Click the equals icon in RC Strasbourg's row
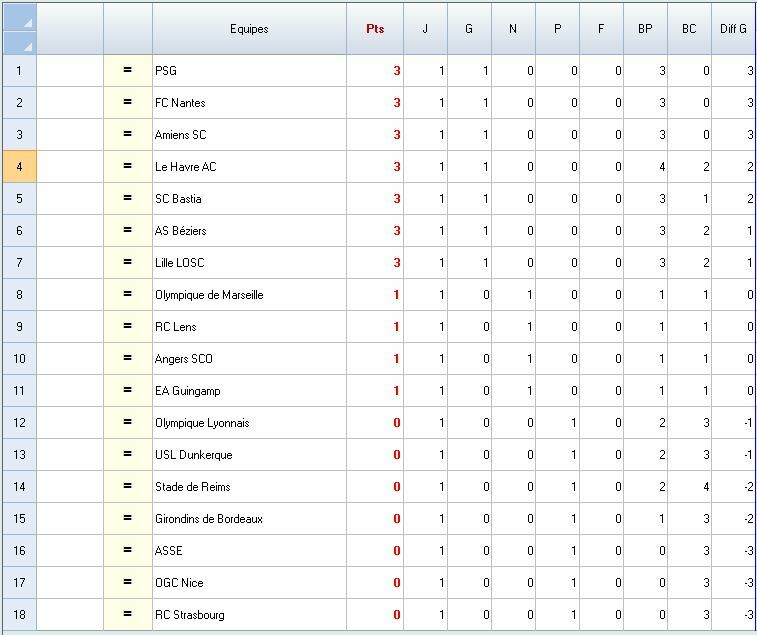This screenshot has width=757, height=635. [x=127, y=615]
